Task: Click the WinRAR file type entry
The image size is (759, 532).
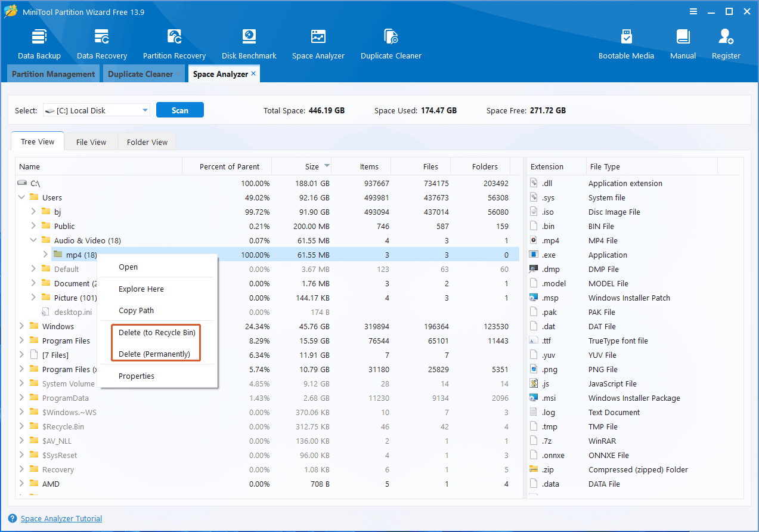Action: (603, 441)
